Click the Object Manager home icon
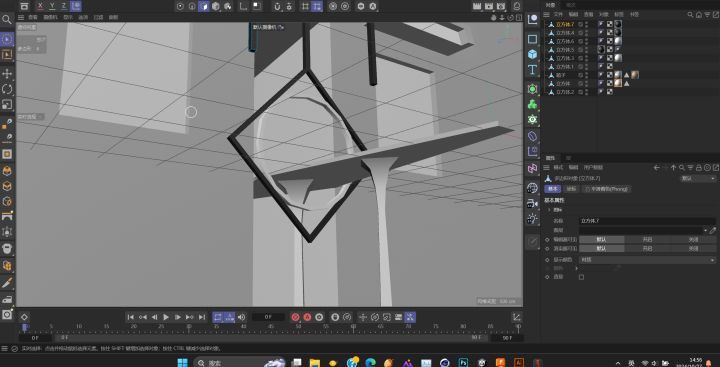The image size is (720, 367). (698, 15)
